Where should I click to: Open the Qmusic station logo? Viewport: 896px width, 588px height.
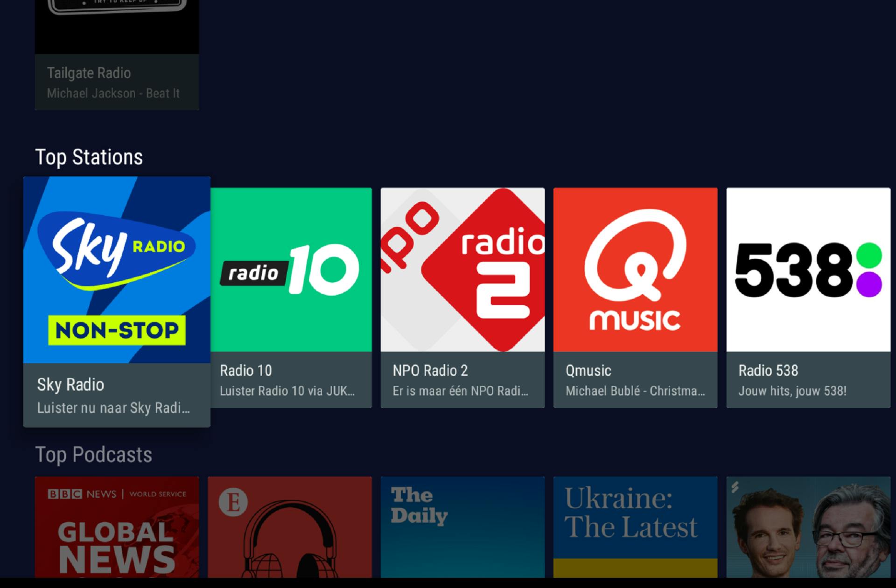635,270
